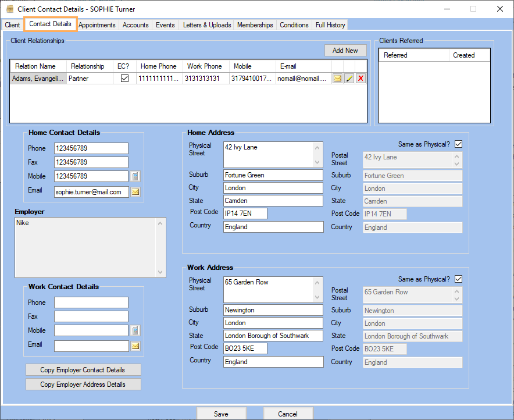Open the email icon in Adams' relationship row
Screen dimensions: 514x420
click(x=337, y=78)
